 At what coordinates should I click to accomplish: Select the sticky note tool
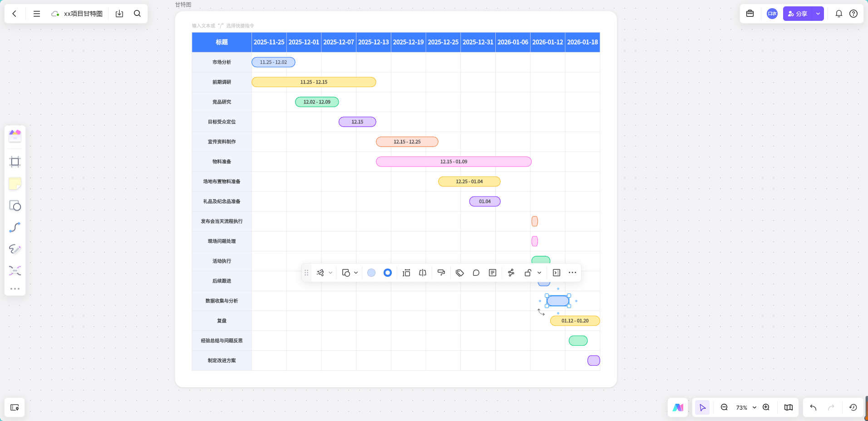[15, 184]
